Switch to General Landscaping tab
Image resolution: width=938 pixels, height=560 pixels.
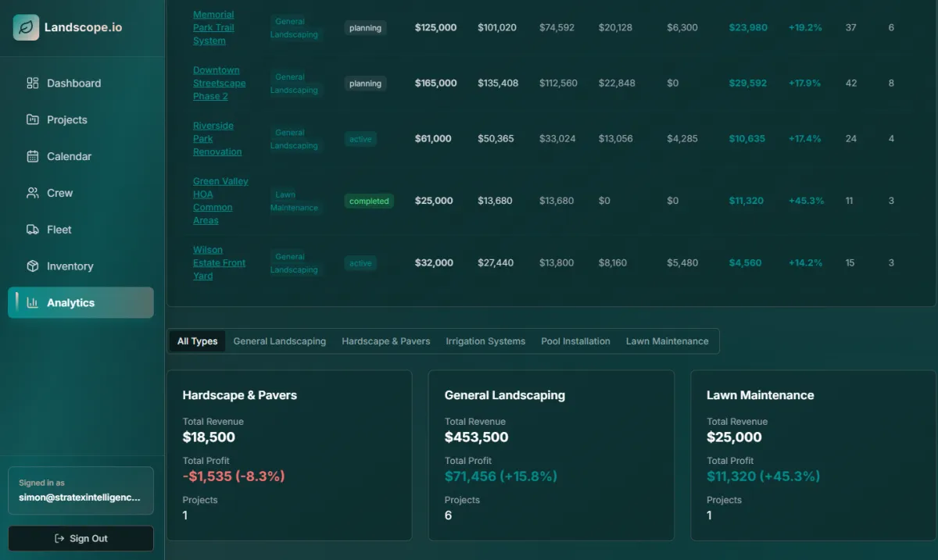[x=280, y=341]
